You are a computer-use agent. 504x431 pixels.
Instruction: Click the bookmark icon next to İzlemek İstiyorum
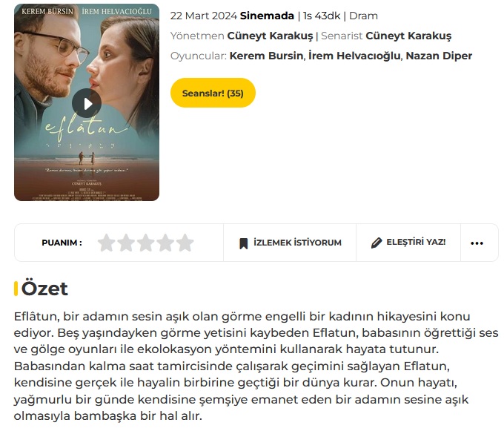[244, 243]
